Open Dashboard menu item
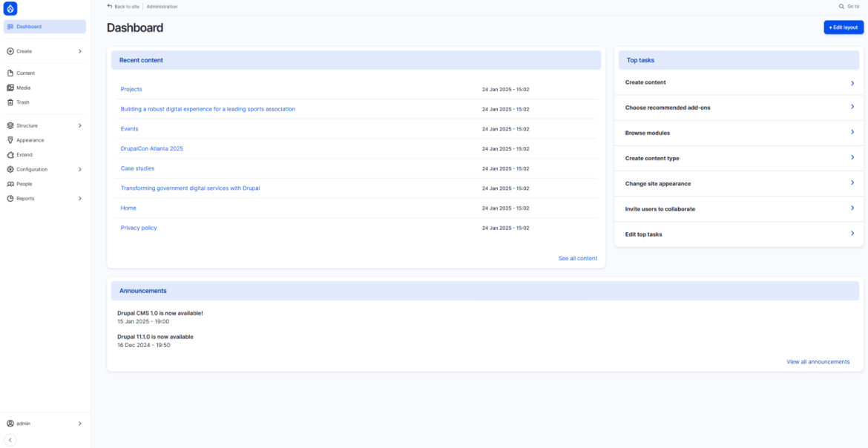868x448 pixels. [45, 27]
